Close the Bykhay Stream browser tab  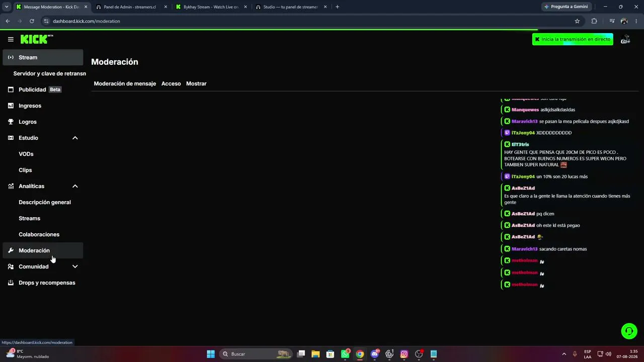246,7
